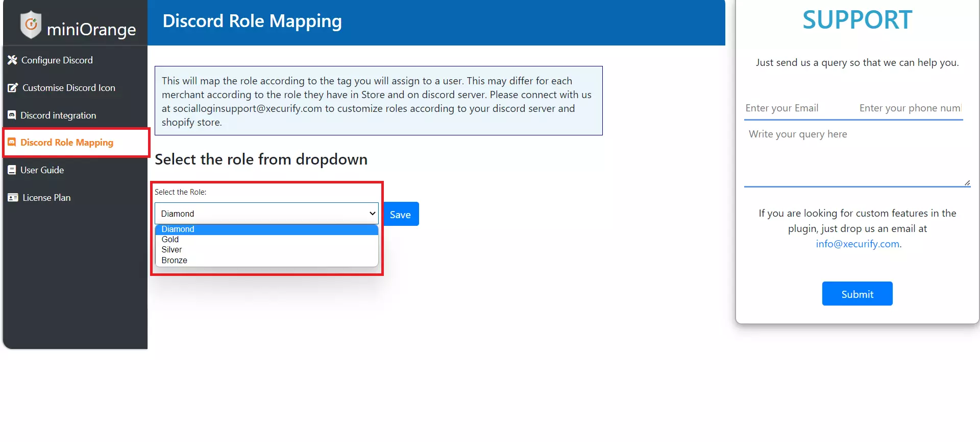The height and width of the screenshot is (442, 980).
Task: Click the Discord integration sidebar icon
Action: tap(12, 115)
